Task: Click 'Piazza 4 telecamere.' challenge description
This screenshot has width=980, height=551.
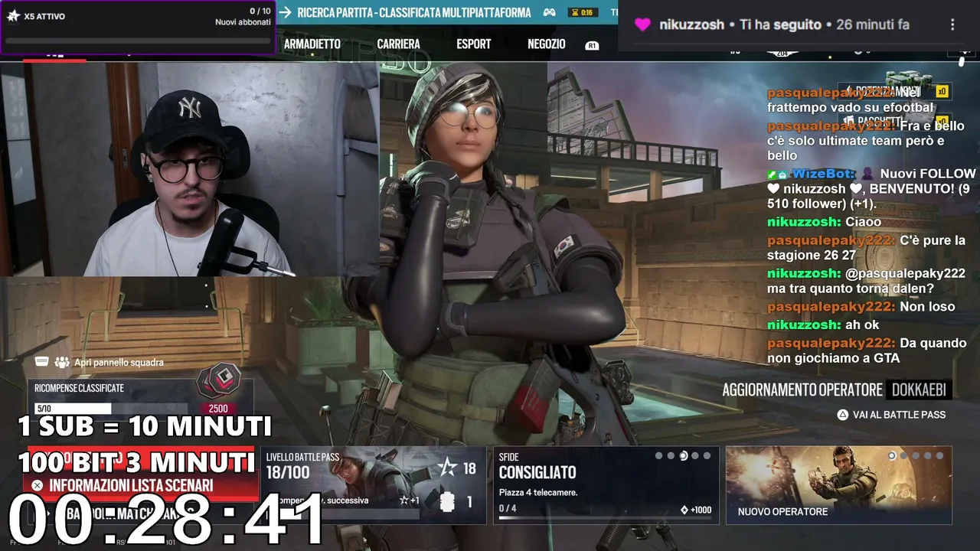Action: [x=538, y=492]
